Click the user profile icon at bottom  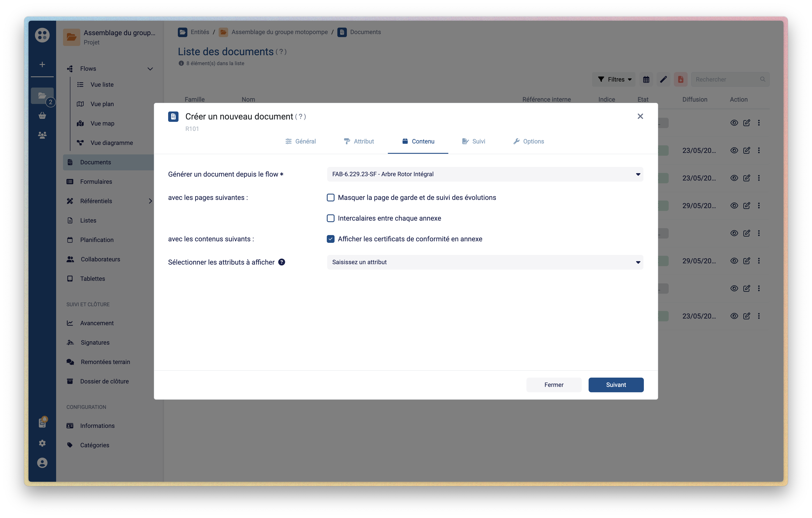point(42,463)
